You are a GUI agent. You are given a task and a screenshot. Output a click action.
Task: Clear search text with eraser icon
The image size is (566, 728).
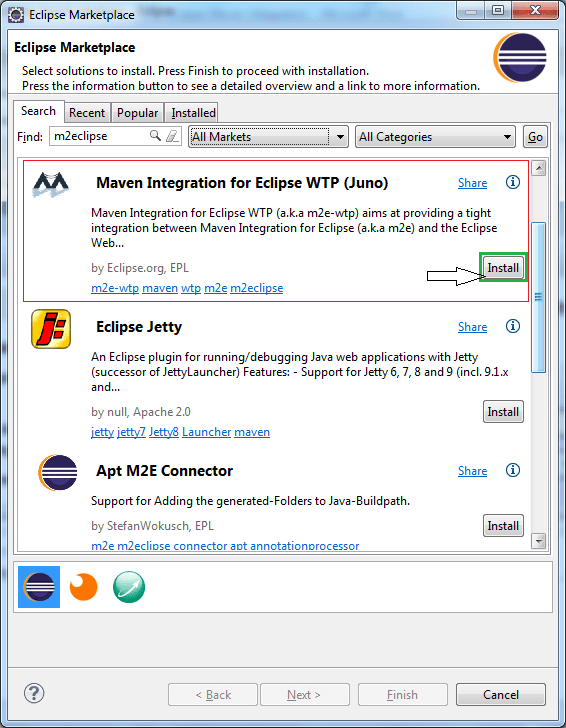[172, 136]
